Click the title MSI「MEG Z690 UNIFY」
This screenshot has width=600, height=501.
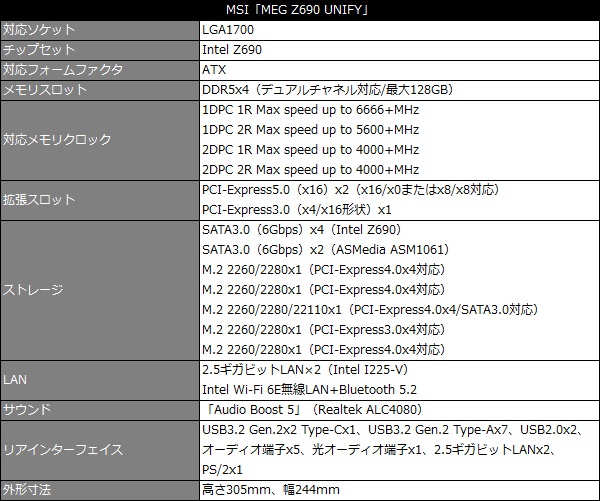(x=297, y=10)
